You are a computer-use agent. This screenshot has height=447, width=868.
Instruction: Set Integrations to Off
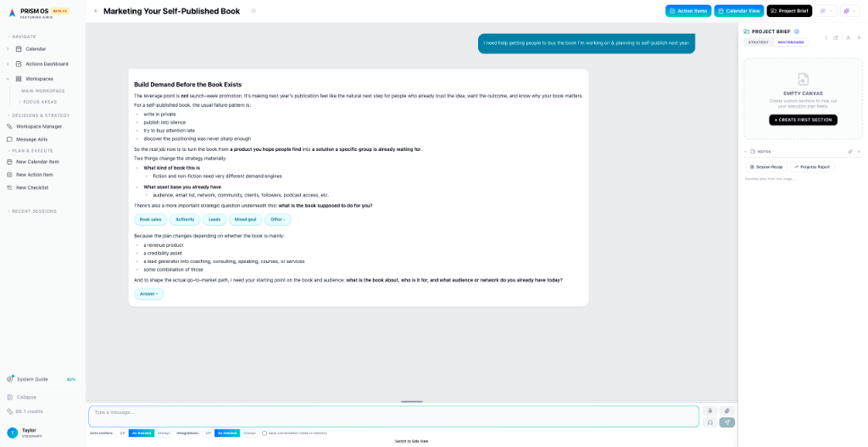[x=209, y=433]
